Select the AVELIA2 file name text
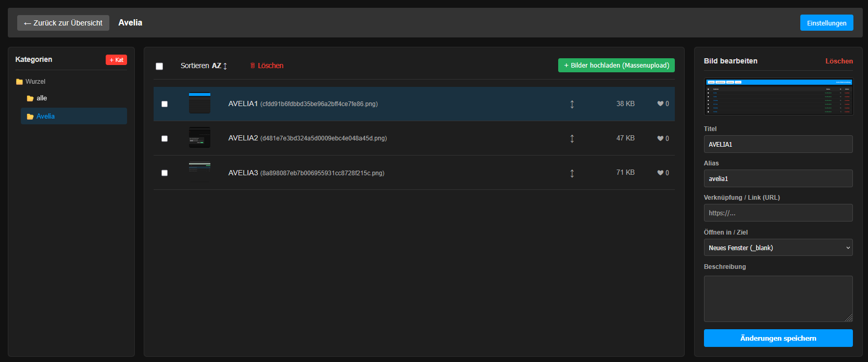 [x=323, y=138]
